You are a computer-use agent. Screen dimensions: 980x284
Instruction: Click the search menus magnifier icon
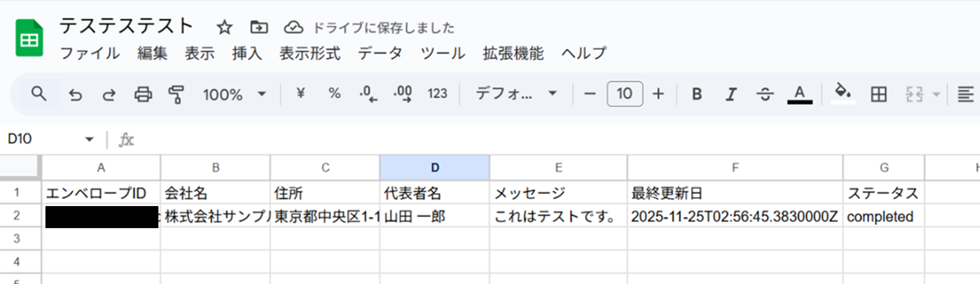coord(39,94)
